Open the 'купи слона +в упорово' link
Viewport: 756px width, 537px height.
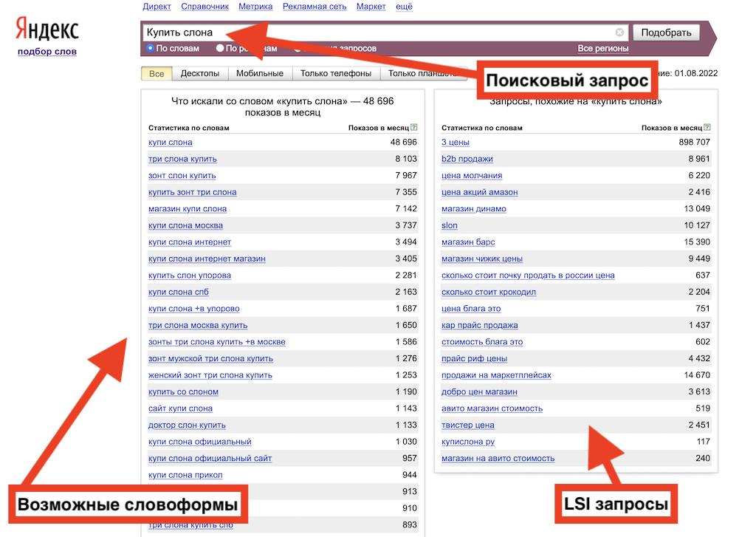coord(194,309)
